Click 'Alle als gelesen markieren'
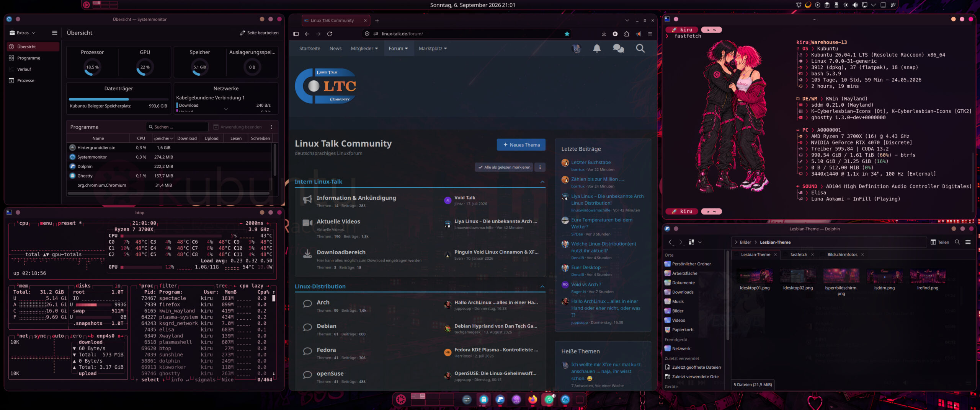 pyautogui.click(x=504, y=167)
